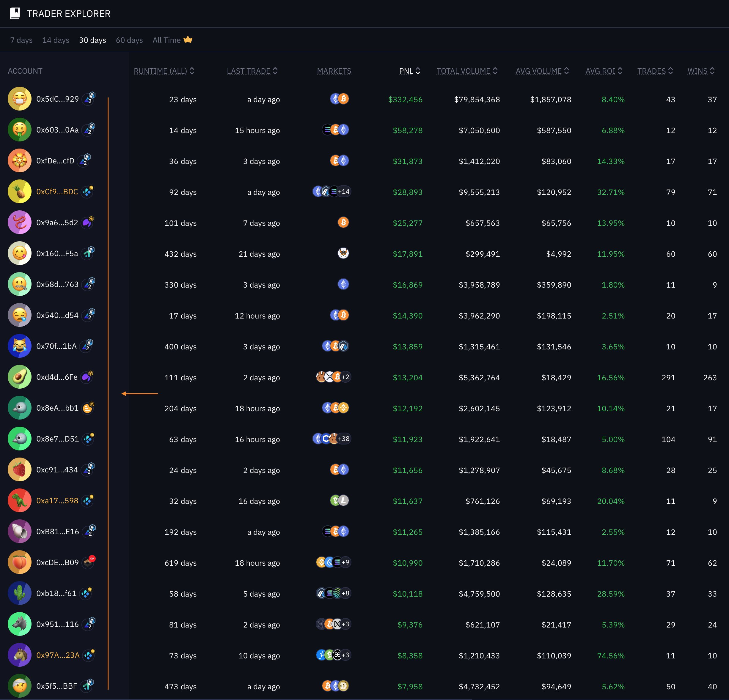The width and height of the screenshot is (729, 700).
Task: Click the Account column header
Action: click(x=25, y=71)
